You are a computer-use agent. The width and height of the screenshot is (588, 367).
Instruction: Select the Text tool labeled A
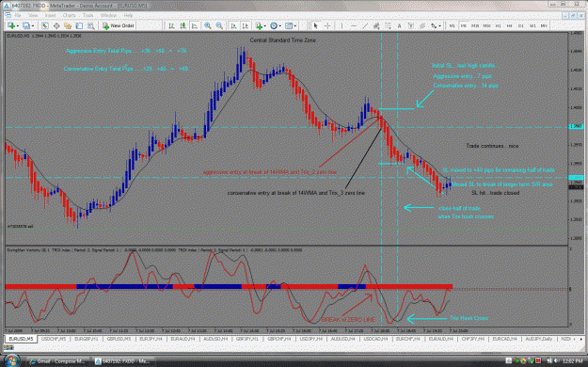(x=400, y=25)
